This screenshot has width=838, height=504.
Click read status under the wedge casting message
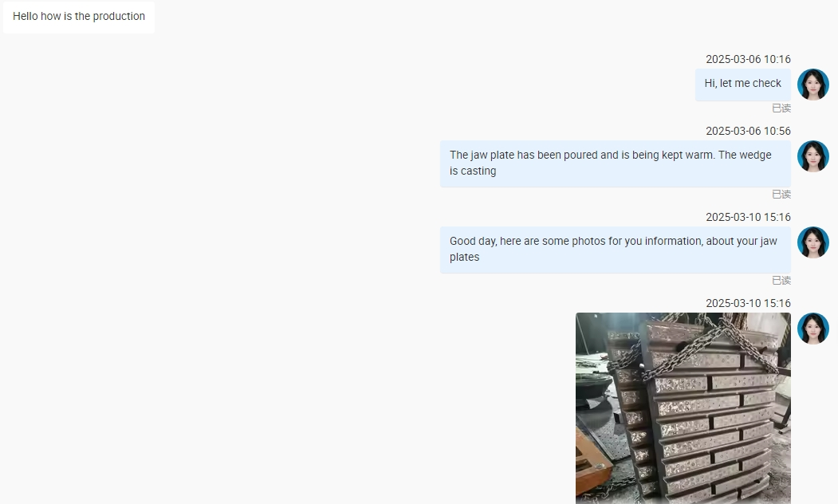781,194
